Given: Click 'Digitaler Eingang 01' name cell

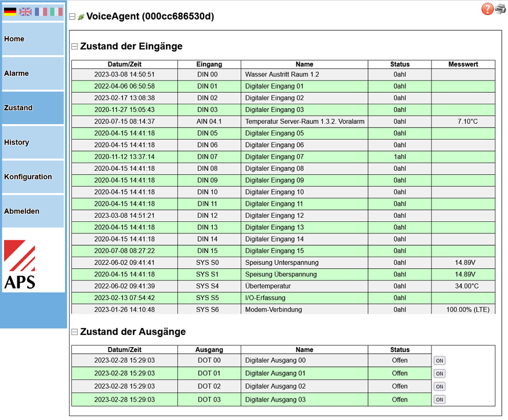Looking at the screenshot, I should [304, 86].
